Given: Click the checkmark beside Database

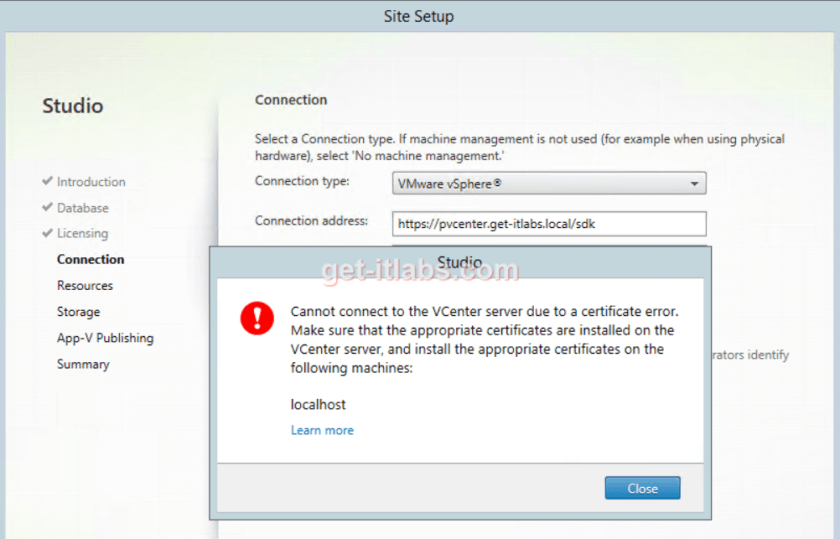Looking at the screenshot, I should 47,207.
